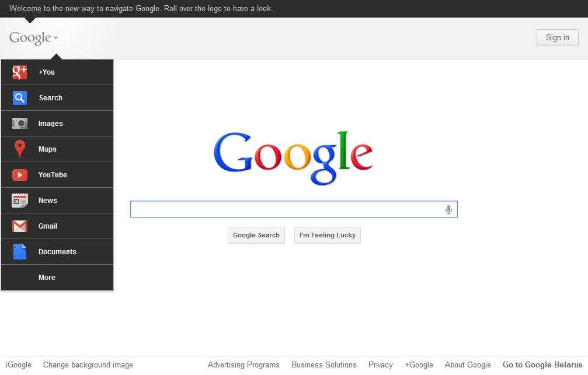
Task: Click Change background image link
Action: (x=88, y=365)
